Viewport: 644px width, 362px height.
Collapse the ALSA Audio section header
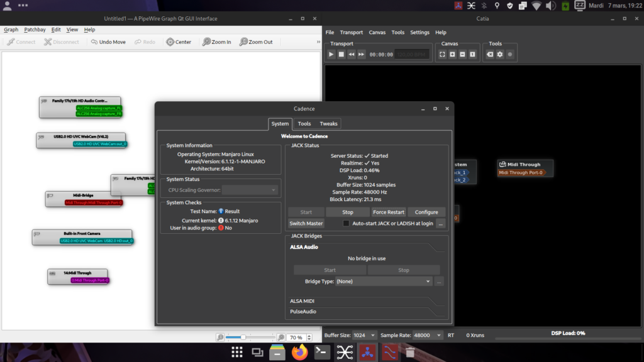[x=367, y=247]
